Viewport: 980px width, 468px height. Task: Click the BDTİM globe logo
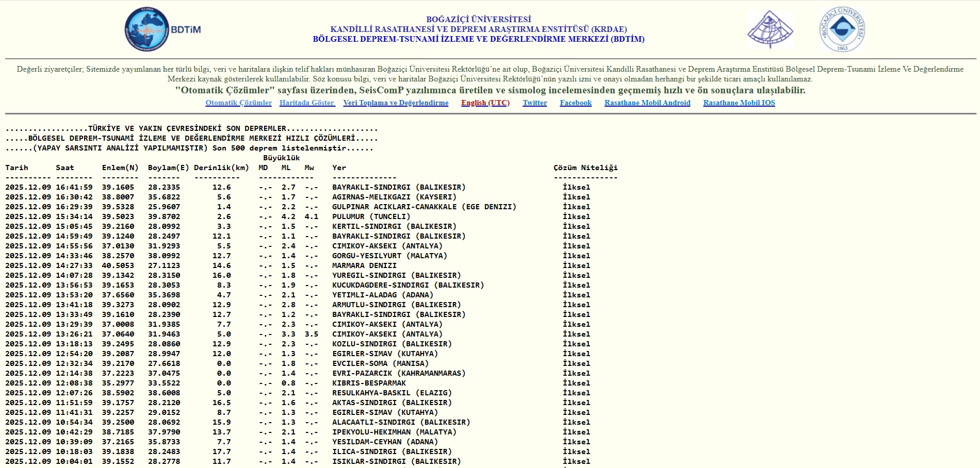click(147, 29)
